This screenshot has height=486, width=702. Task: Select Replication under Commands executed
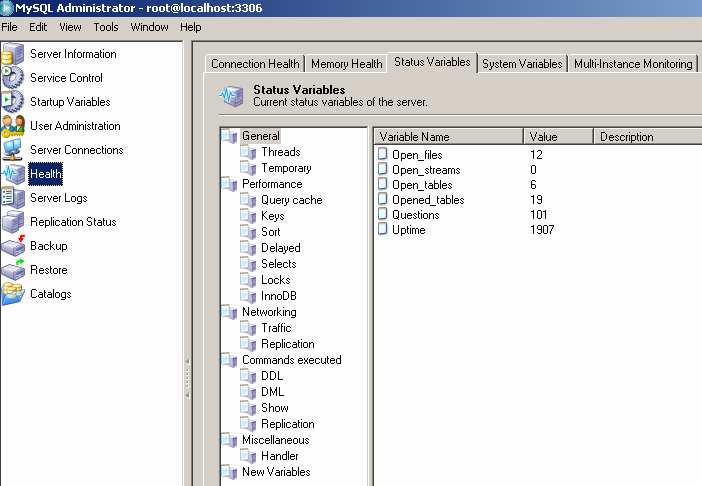click(287, 424)
